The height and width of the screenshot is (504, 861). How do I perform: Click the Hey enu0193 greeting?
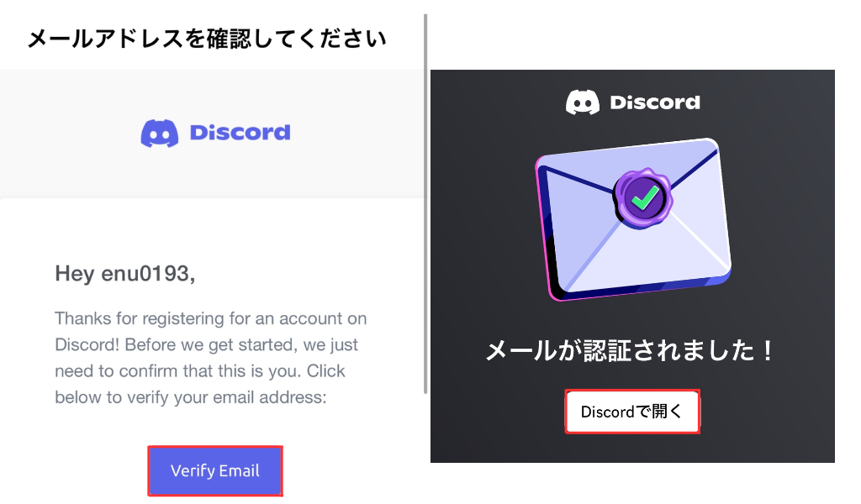point(125,274)
